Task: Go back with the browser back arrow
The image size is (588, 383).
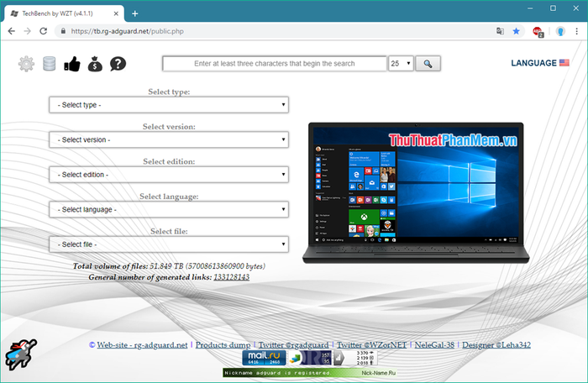Action: [12, 31]
